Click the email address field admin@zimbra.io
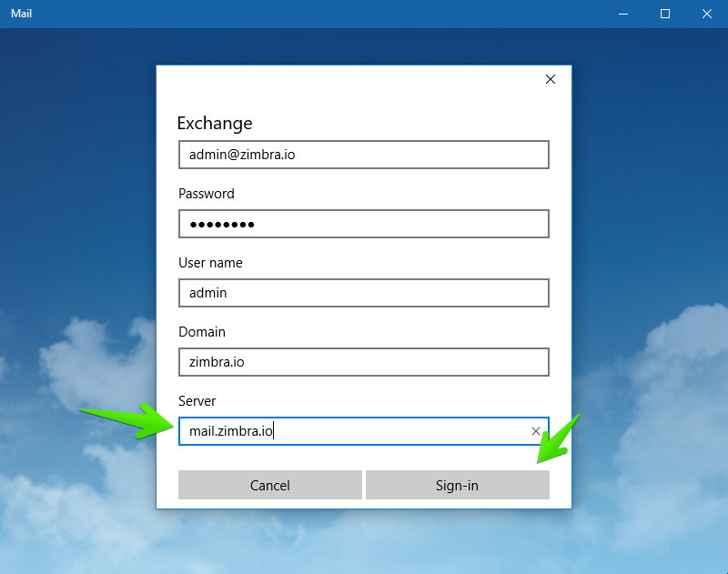Image resolution: width=728 pixels, height=574 pixels. (363, 155)
